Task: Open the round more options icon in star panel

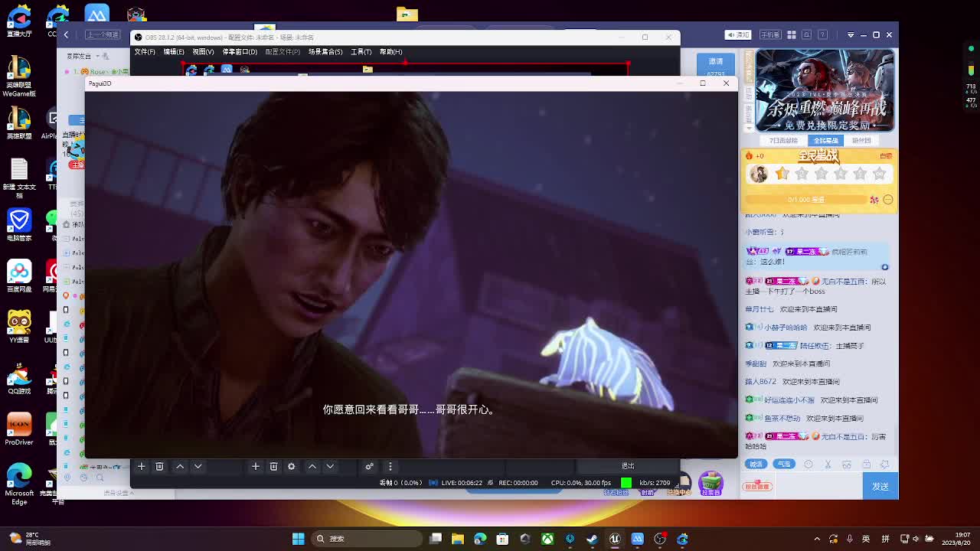Action: (888, 200)
